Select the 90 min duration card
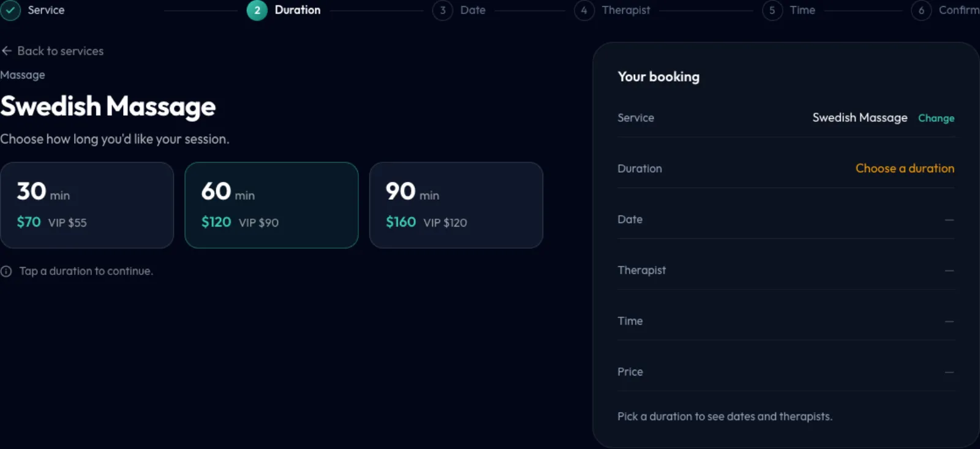Viewport: 980px width, 449px height. tap(456, 205)
